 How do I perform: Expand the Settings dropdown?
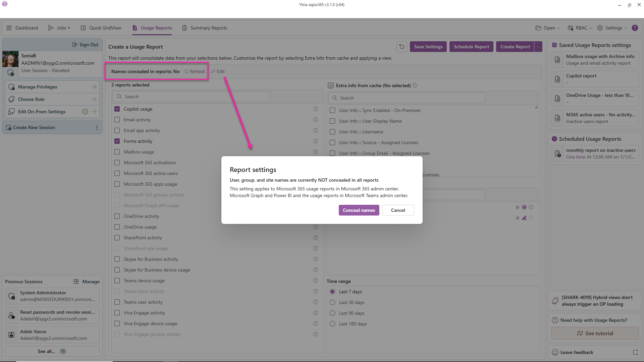(612, 28)
